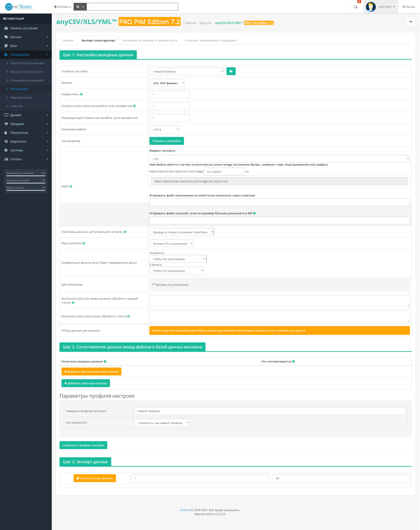Open Система menu in sidebar
Viewport: 420px width, 530px height.
tap(26, 150)
